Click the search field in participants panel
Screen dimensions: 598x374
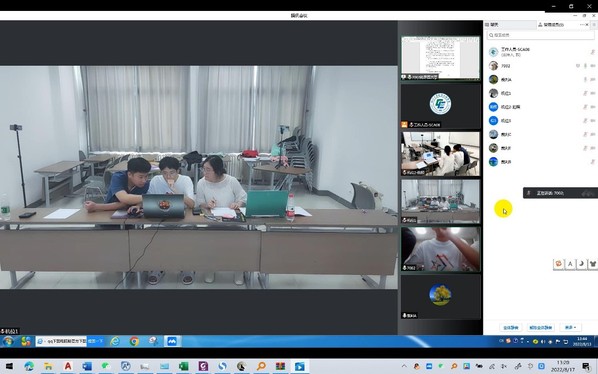point(540,35)
